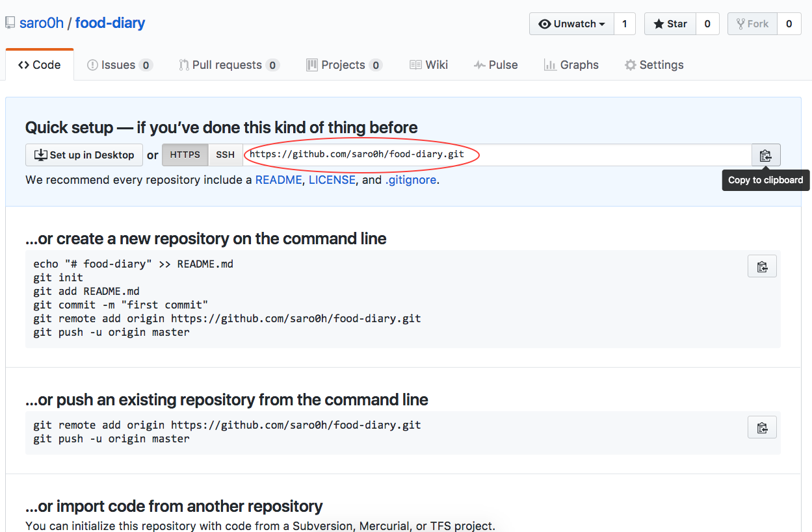Open the watchers count of 1

coord(625,24)
